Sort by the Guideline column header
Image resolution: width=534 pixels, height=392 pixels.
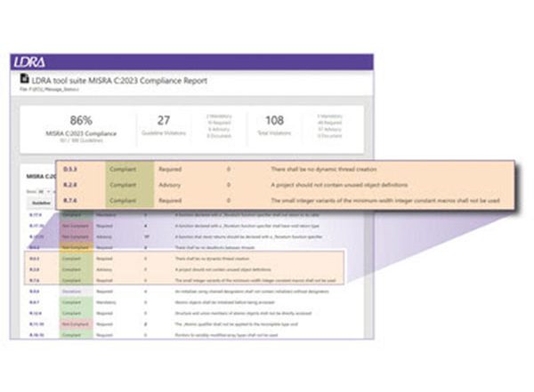pos(41,204)
